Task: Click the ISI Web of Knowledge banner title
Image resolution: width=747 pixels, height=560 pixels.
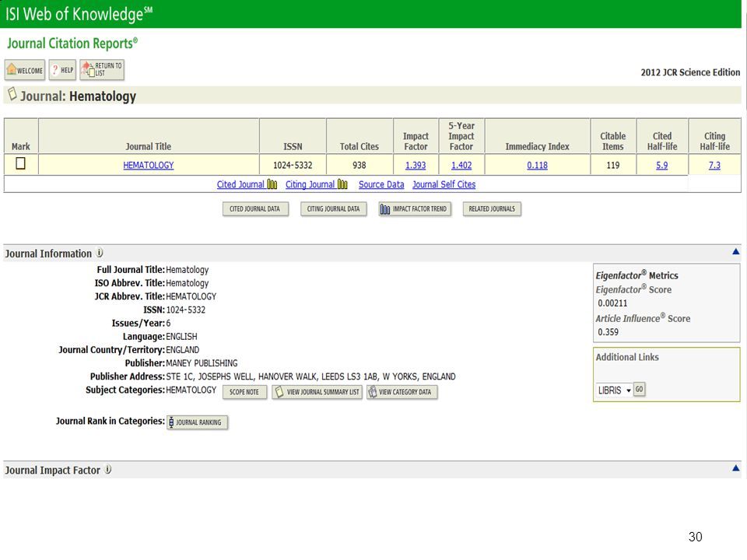Action: click(79, 14)
